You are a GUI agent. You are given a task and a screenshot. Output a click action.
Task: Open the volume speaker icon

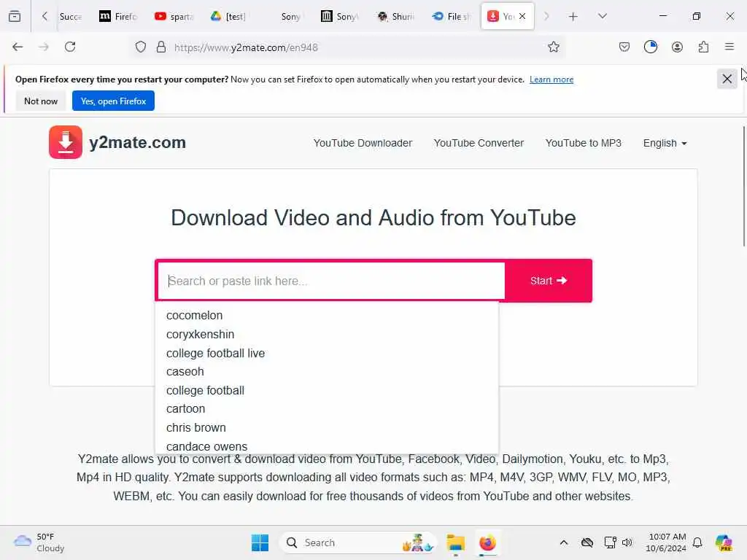pyautogui.click(x=627, y=542)
